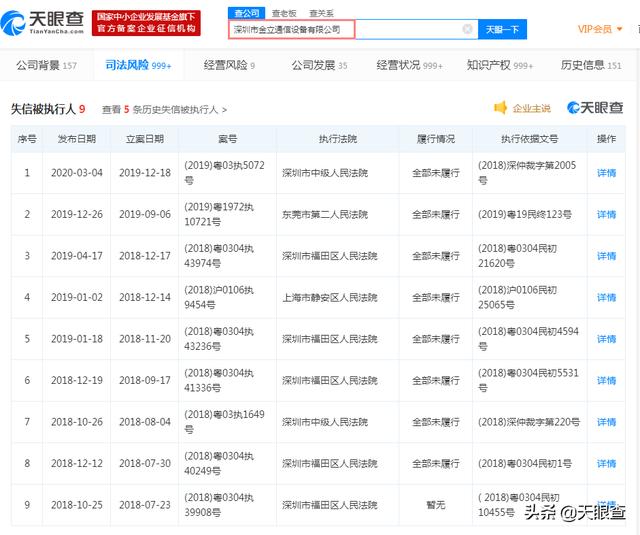The image size is (640, 535).
Task: View 5 条历史失信被执行人 link
Action: 164,109
